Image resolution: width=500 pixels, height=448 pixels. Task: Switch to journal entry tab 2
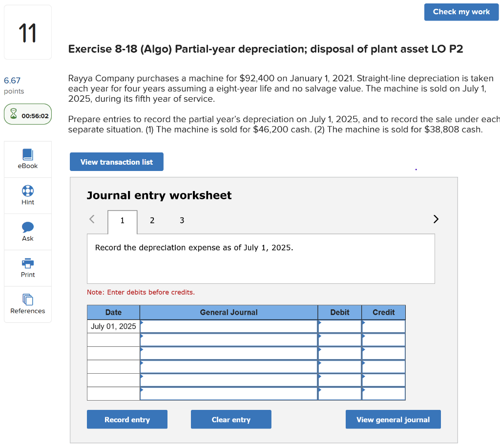point(152,220)
